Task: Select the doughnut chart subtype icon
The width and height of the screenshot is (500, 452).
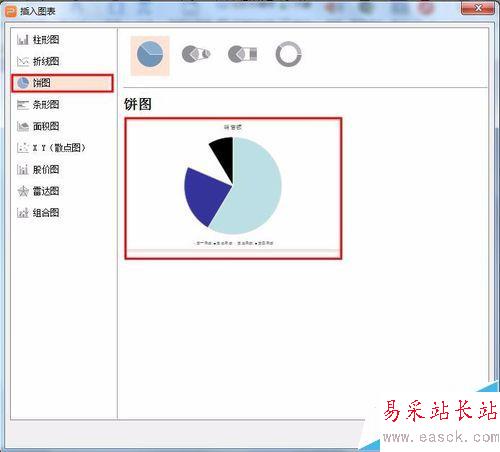Action: coord(288,54)
